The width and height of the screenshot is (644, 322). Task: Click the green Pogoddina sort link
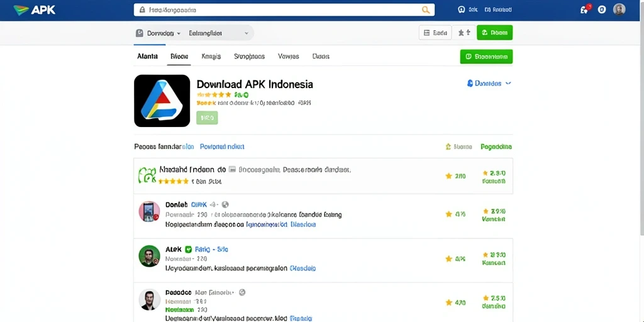[x=496, y=147]
